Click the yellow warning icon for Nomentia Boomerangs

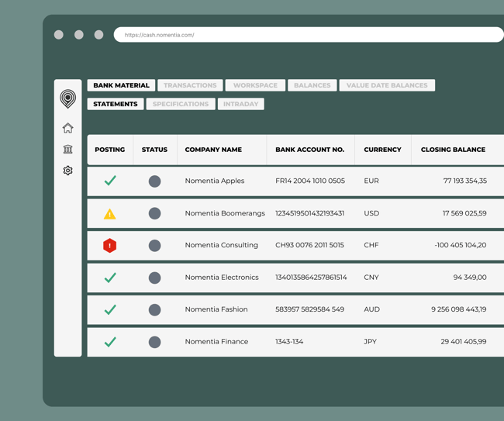(110, 214)
